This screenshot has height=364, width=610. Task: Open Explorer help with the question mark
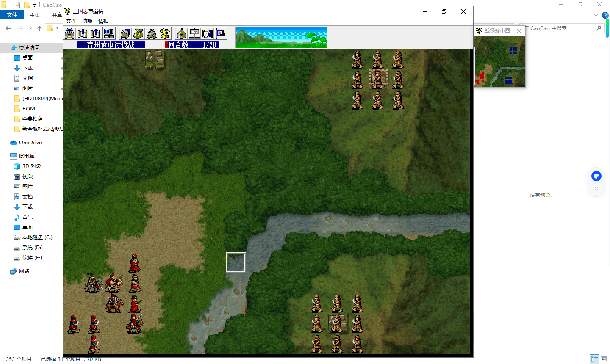[605, 15]
